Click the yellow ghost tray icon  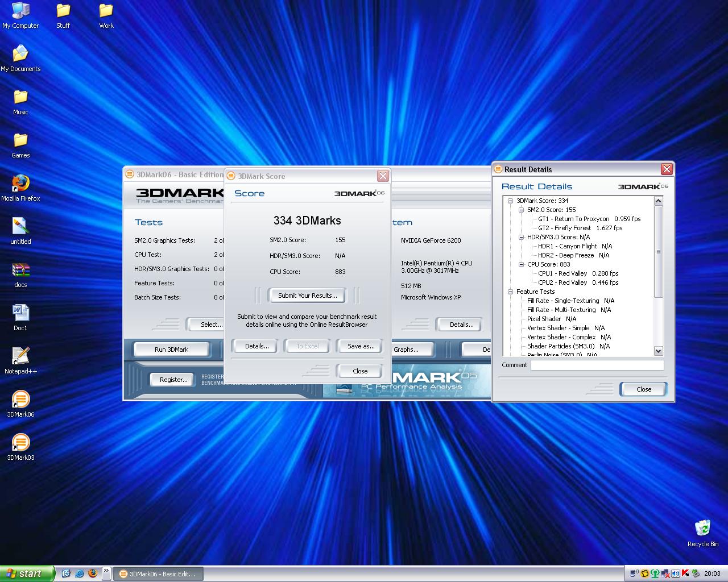pos(645,573)
